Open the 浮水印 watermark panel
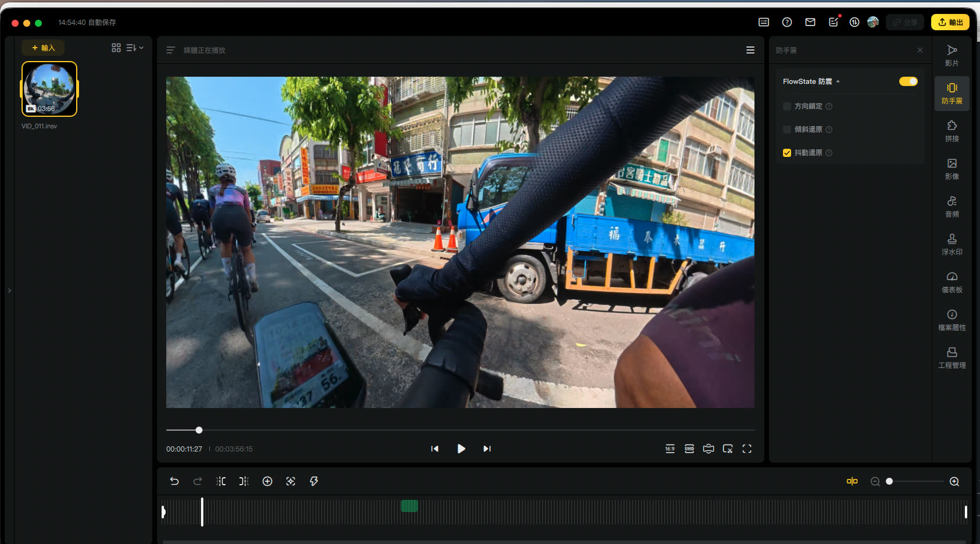Viewport: 980px width, 544px height. [x=952, y=245]
